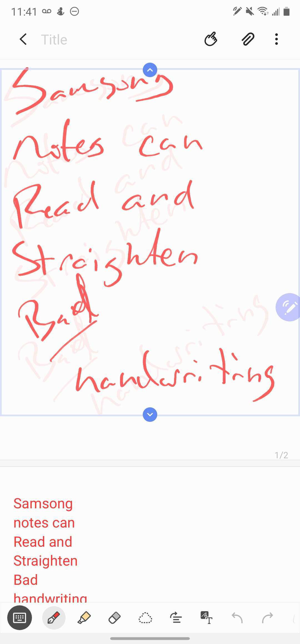Open the attach file menu
The image size is (300, 644).
click(247, 39)
